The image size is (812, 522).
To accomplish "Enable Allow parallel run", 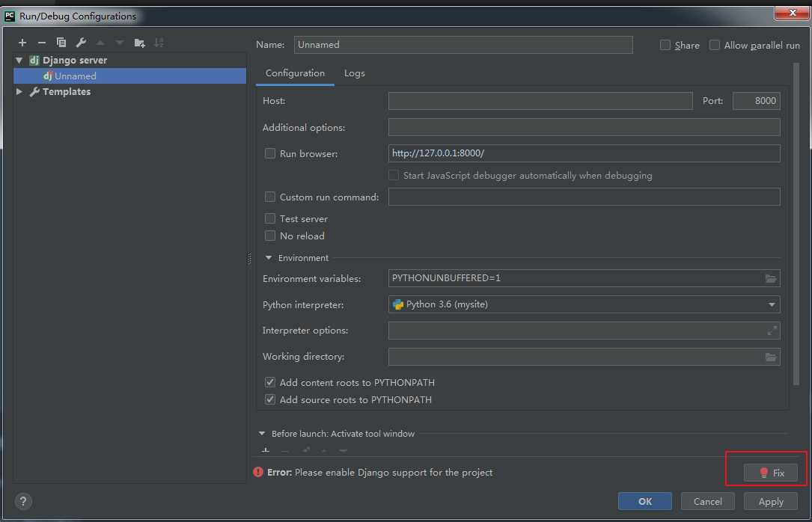I will pos(714,45).
